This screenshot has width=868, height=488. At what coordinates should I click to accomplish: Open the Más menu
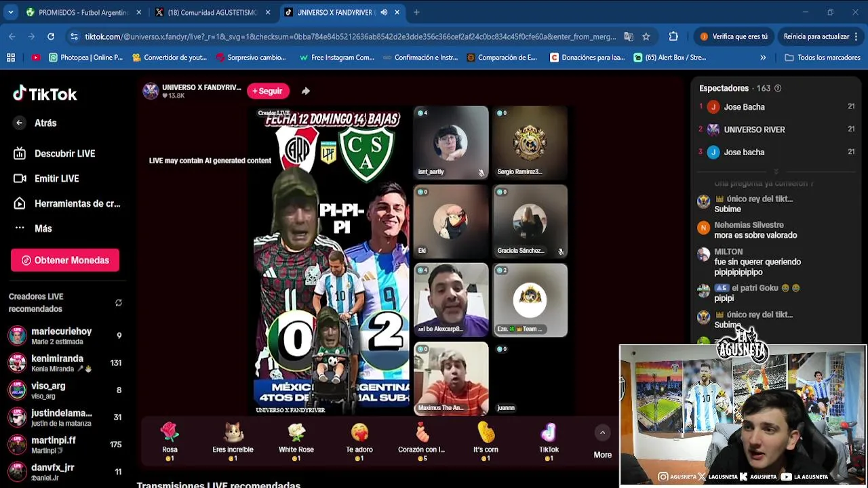click(33, 228)
